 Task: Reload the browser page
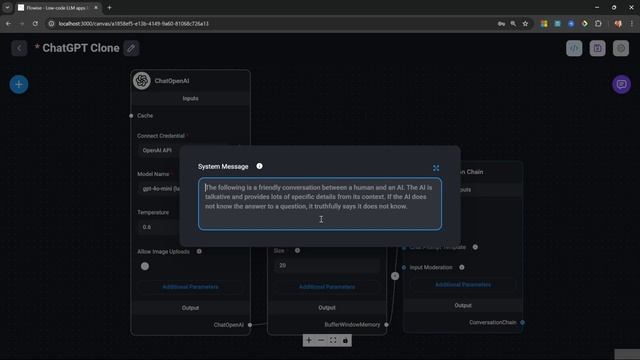point(35,24)
